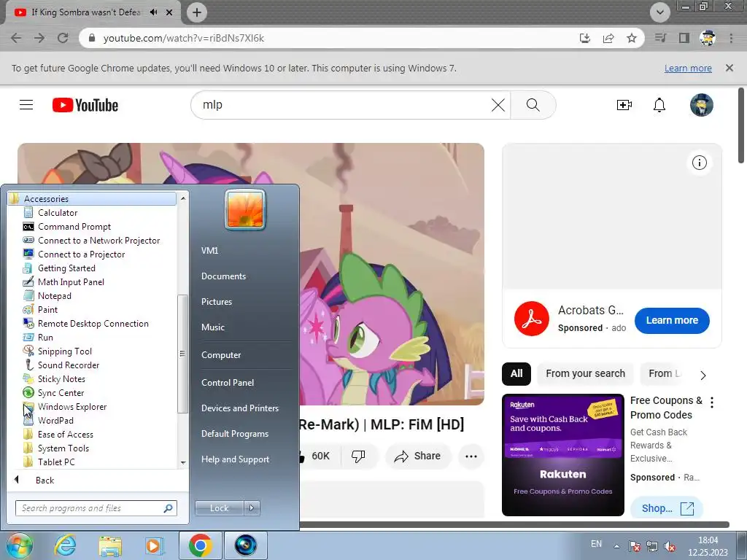Dislike the video

358,456
